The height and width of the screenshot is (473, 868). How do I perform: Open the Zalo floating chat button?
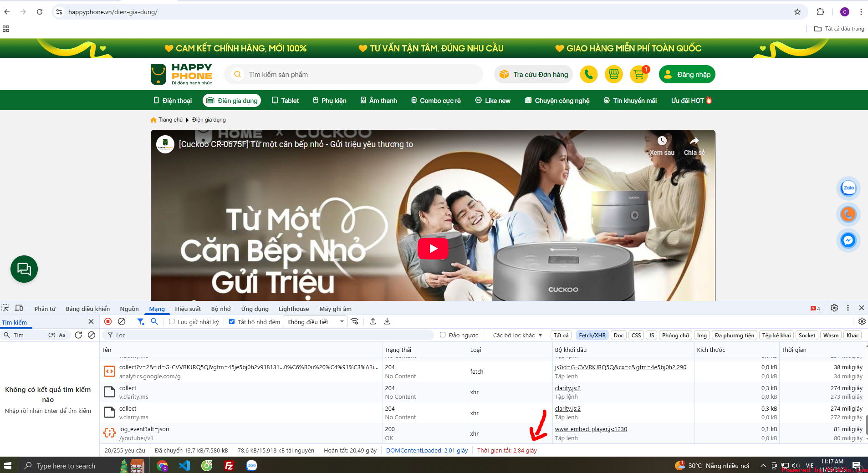848,188
